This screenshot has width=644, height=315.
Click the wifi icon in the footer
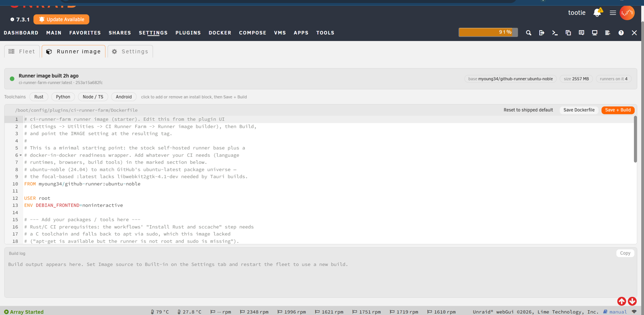pos(634,312)
